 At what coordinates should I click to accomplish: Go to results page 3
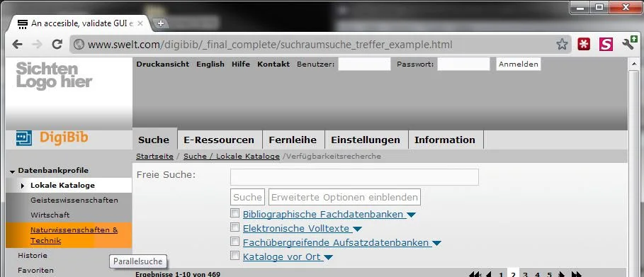click(x=525, y=275)
